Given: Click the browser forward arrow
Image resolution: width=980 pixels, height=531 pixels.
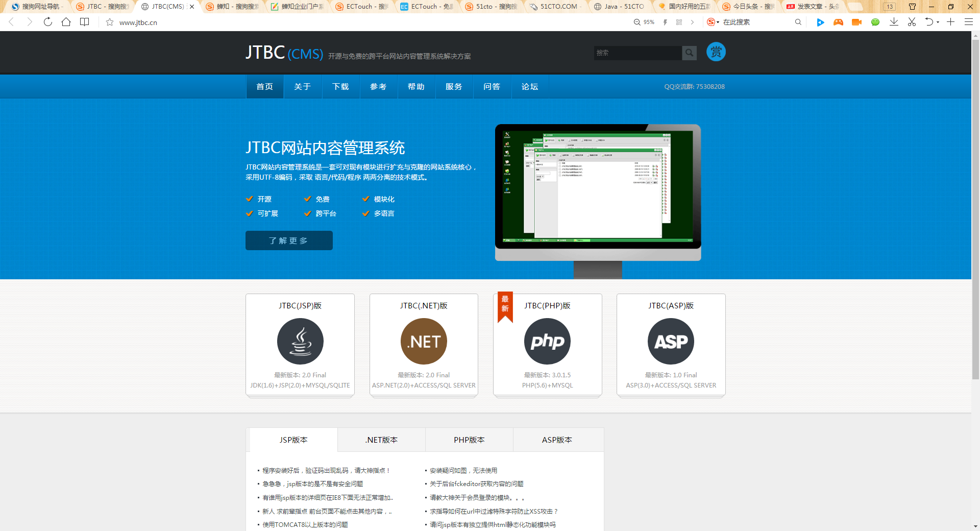Looking at the screenshot, I should (30, 22).
